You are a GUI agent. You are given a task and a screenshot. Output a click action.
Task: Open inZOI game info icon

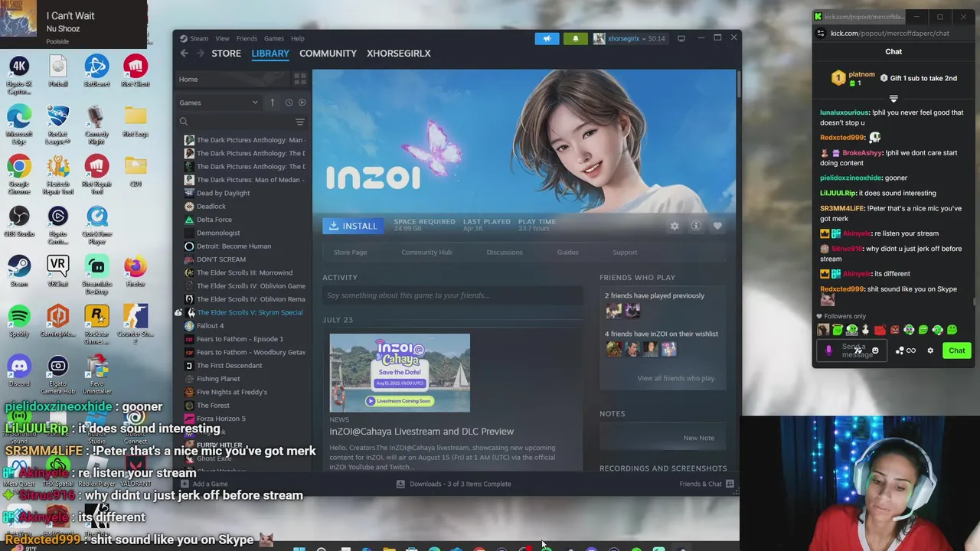pyautogui.click(x=696, y=226)
